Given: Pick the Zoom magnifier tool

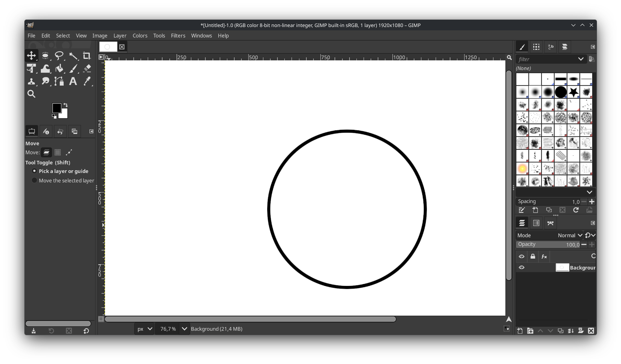Looking at the screenshot, I should [31, 94].
